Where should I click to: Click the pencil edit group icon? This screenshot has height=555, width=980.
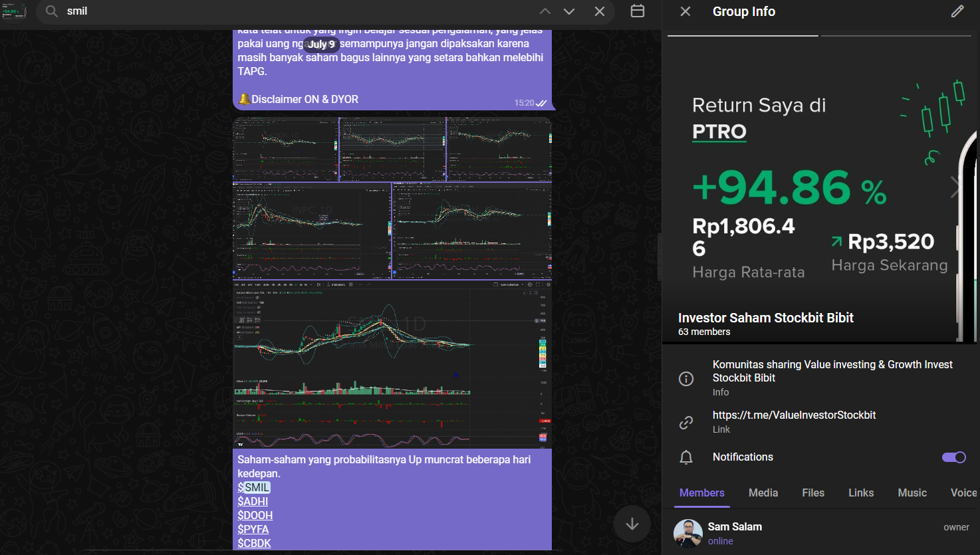click(x=957, y=11)
